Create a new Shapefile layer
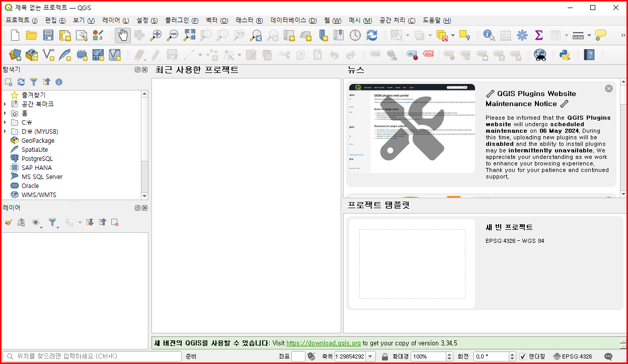This screenshot has height=364, width=628. [x=48, y=54]
